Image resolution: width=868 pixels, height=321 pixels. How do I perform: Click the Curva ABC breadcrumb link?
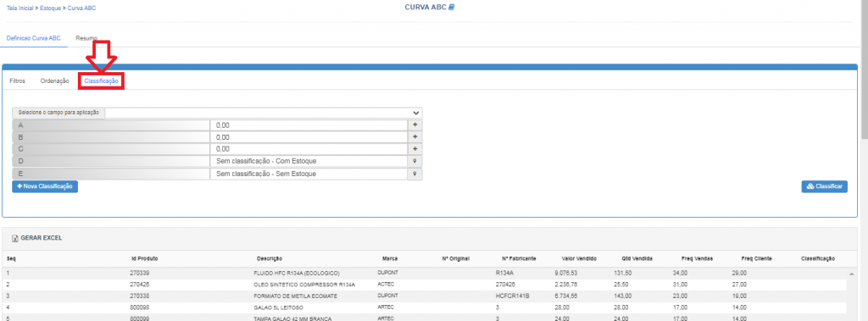82,8
